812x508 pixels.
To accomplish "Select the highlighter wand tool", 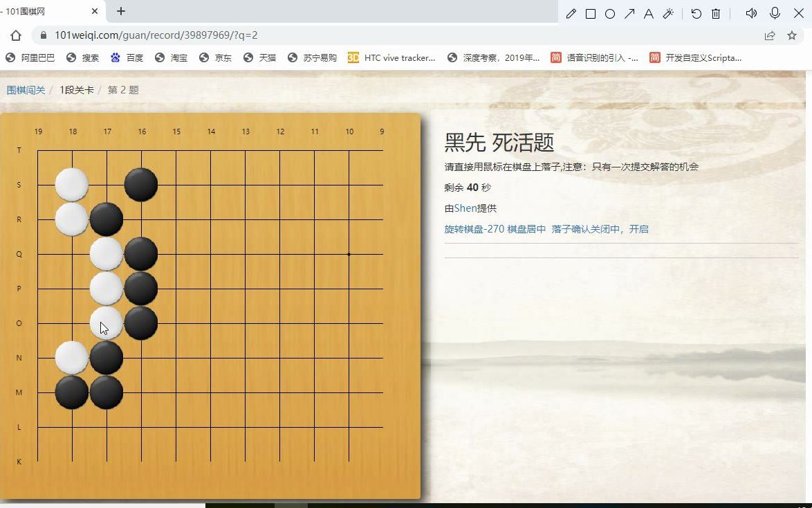I will coord(668,14).
